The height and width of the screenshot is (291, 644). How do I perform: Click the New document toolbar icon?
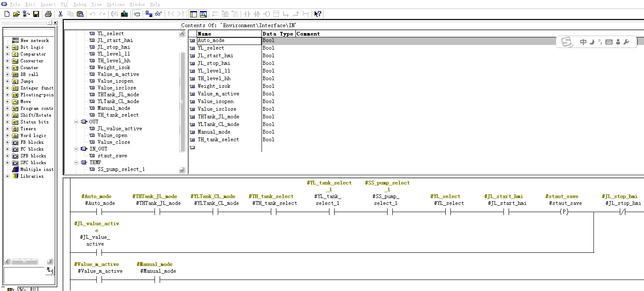click(7, 14)
